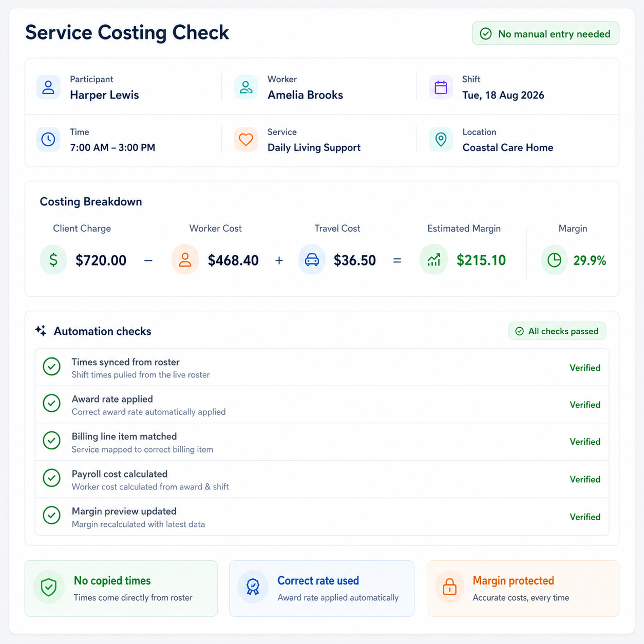The width and height of the screenshot is (644, 644).
Task: Click the Shift calendar icon
Action: 441,87
